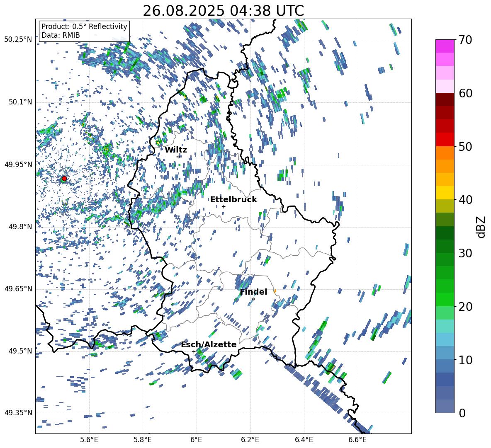Click the 5.8°E longitude label
This screenshot has height=448, width=491.
click(x=143, y=440)
